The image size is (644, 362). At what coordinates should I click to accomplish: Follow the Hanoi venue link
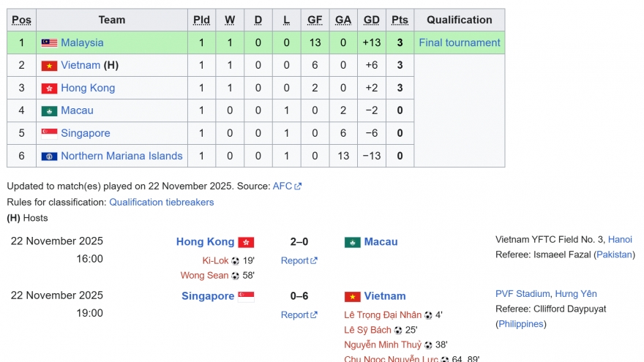click(620, 239)
